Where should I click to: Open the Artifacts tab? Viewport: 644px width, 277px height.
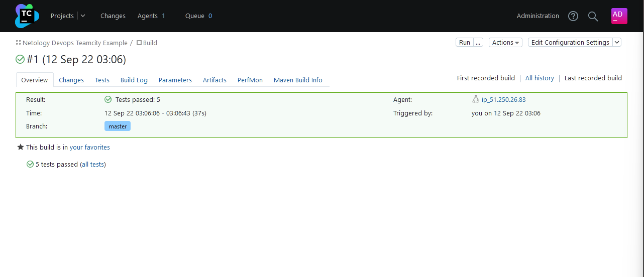(x=214, y=80)
